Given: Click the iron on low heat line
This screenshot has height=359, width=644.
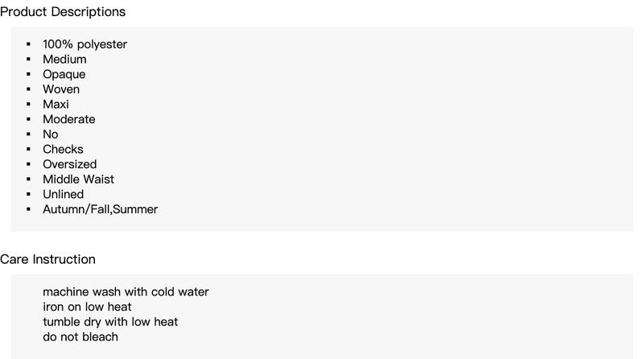Looking at the screenshot, I should (87, 307).
